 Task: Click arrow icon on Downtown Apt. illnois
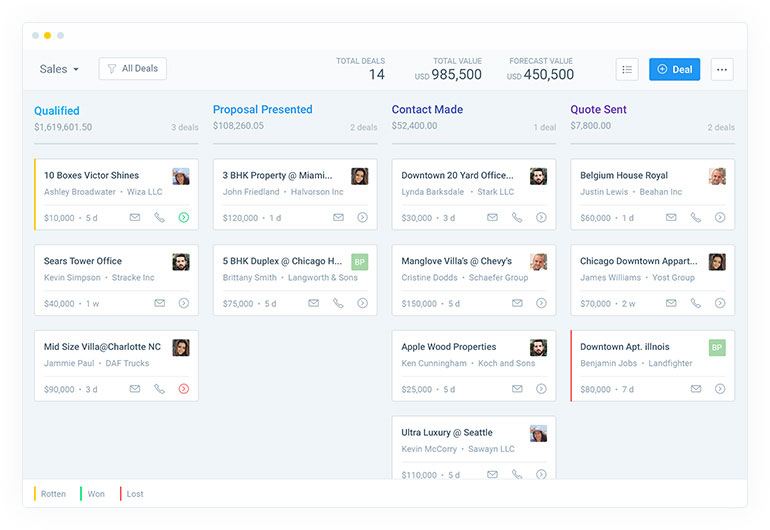click(720, 389)
